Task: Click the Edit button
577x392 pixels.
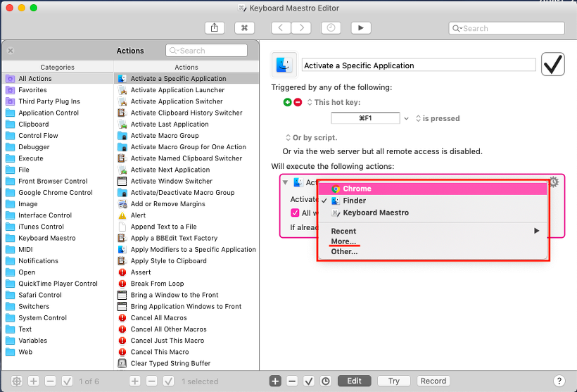Action: click(x=355, y=381)
